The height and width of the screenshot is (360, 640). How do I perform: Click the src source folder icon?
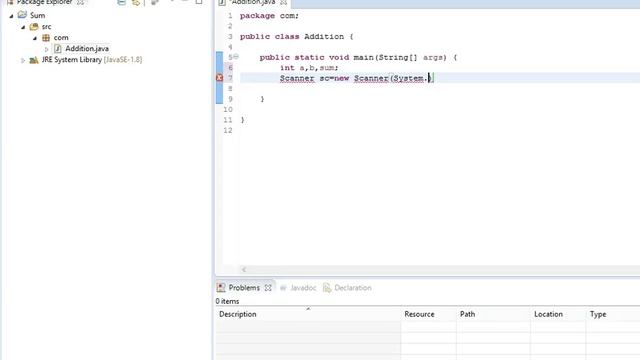34,27
